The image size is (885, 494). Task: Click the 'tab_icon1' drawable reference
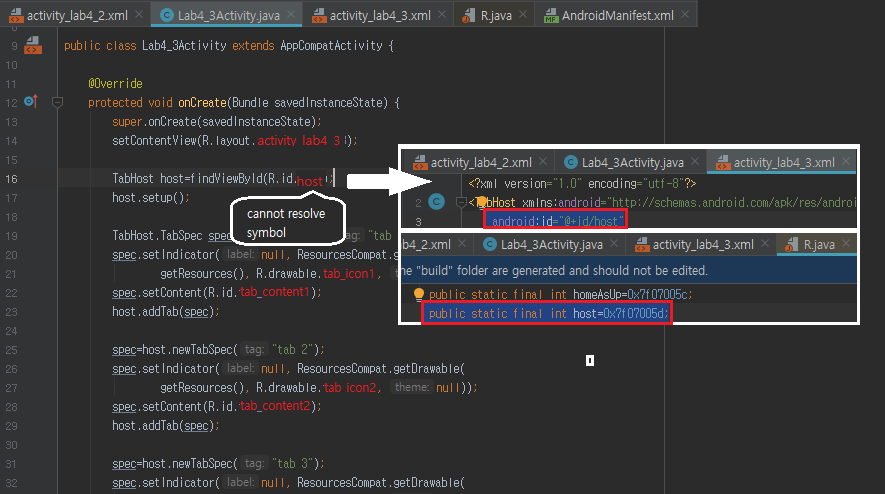(x=349, y=274)
